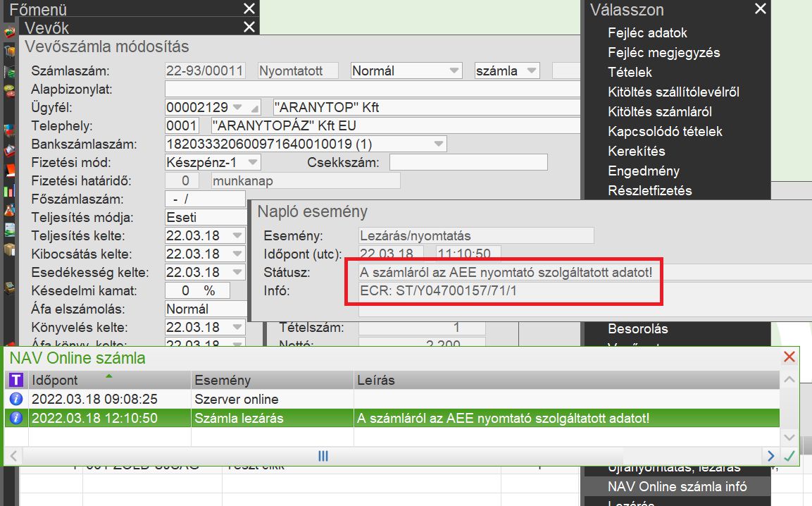812x506 pixels.
Task: Sort by Időpont column header
Action: 110,380
